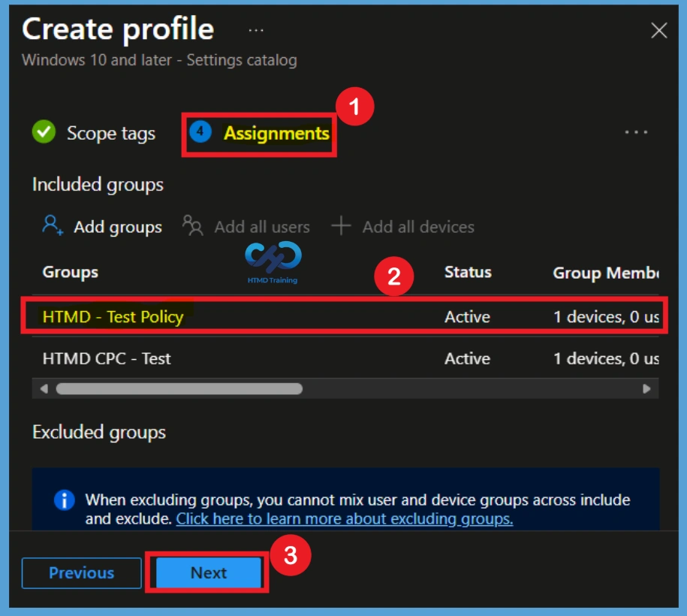Image resolution: width=687 pixels, height=616 pixels.
Task: Click the Group Members column header
Action: 605,273
